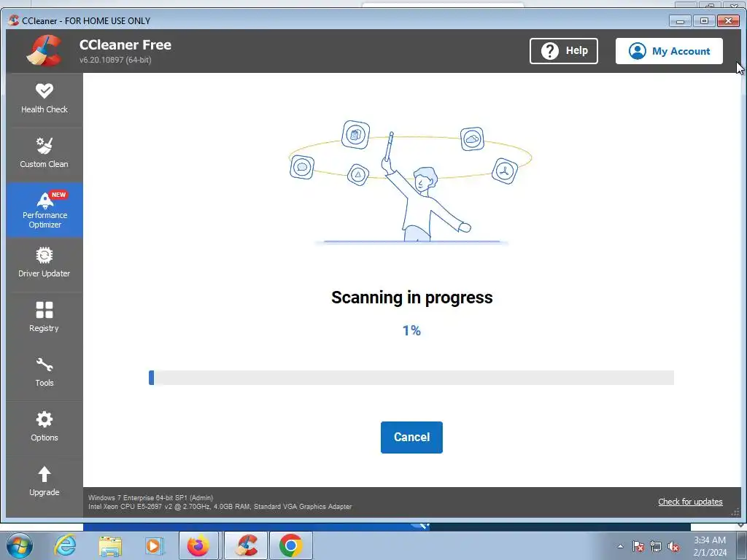Cancel the scan in progress
The image size is (747, 560).
coord(411,437)
